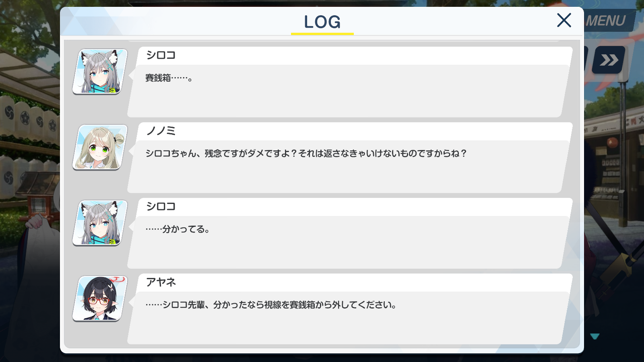Click the yellow underline below LOG
The width and height of the screenshot is (644, 362).
coord(322,34)
